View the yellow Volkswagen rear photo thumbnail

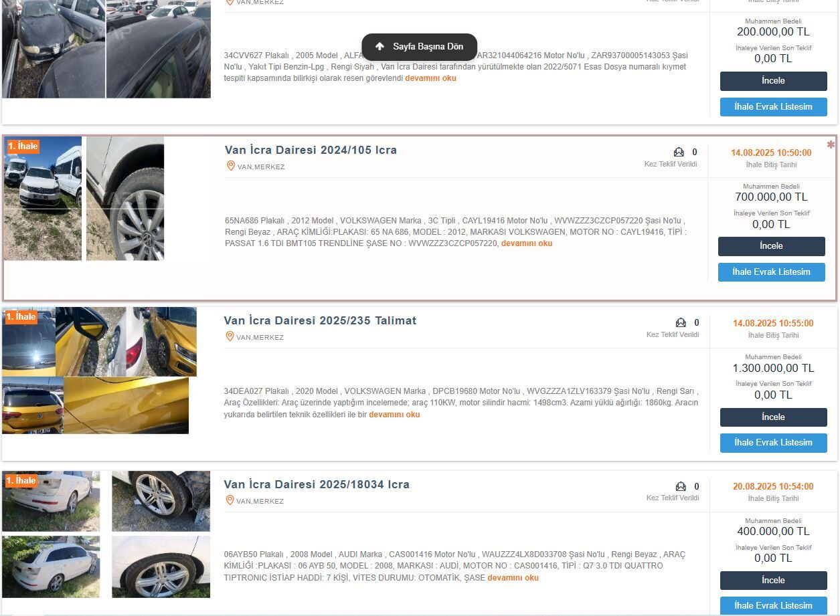pyautogui.click(x=32, y=405)
